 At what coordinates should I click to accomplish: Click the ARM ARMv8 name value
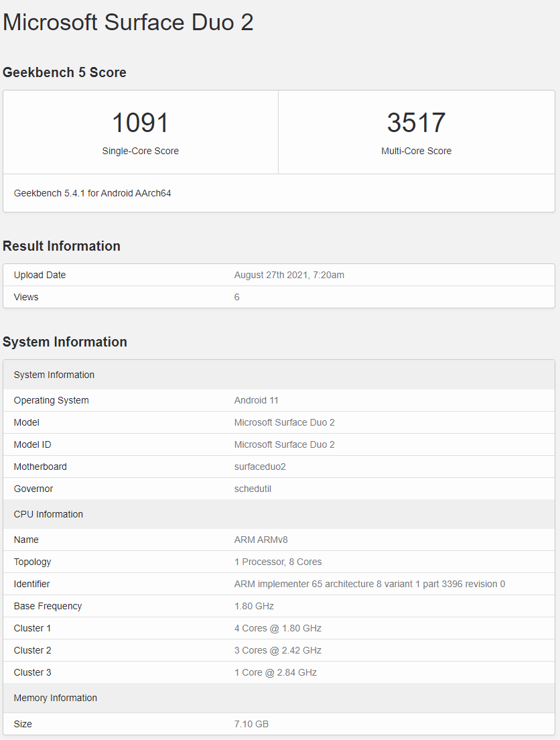coord(261,540)
